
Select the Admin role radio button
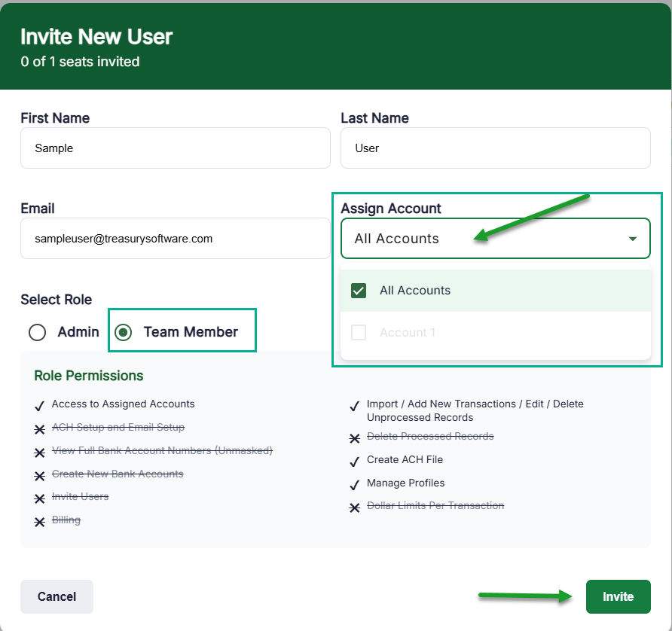[x=37, y=332]
